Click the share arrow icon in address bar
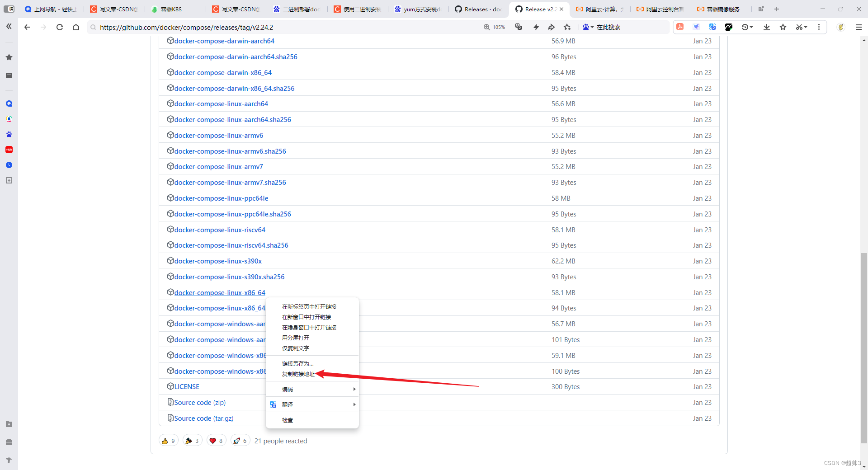This screenshot has width=868, height=470. 552,27
